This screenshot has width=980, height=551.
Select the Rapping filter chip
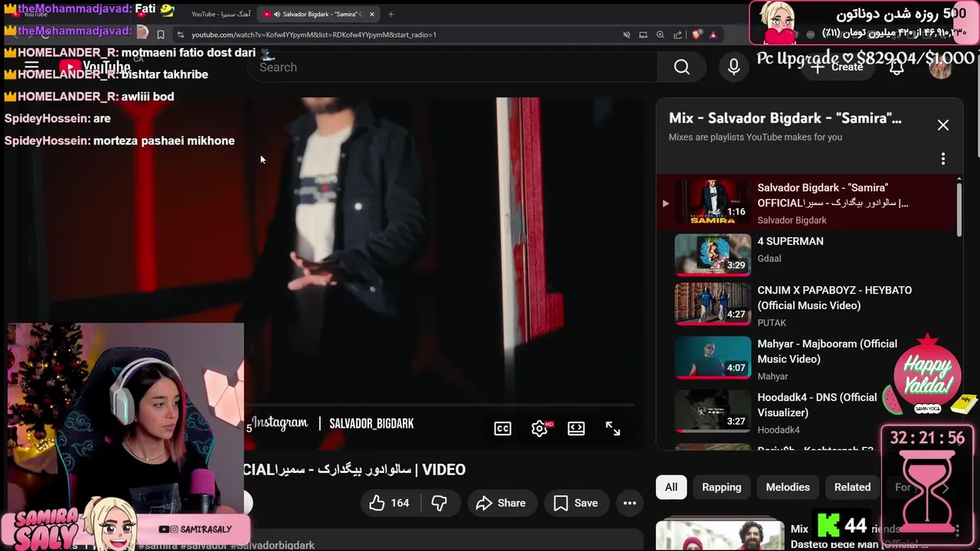(x=722, y=487)
